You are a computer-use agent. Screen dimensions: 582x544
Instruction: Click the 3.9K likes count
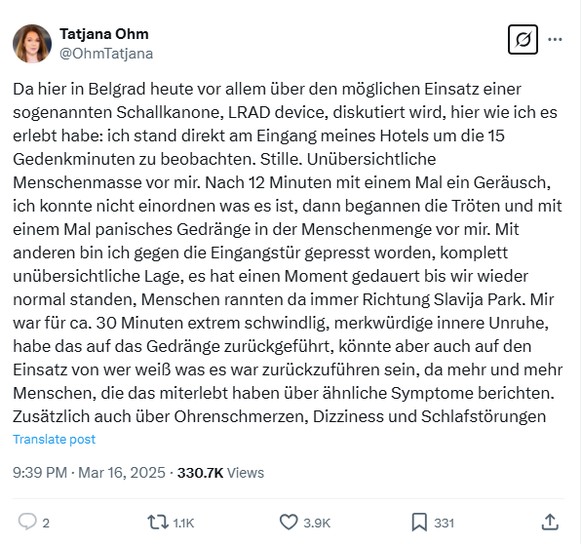click(x=317, y=523)
